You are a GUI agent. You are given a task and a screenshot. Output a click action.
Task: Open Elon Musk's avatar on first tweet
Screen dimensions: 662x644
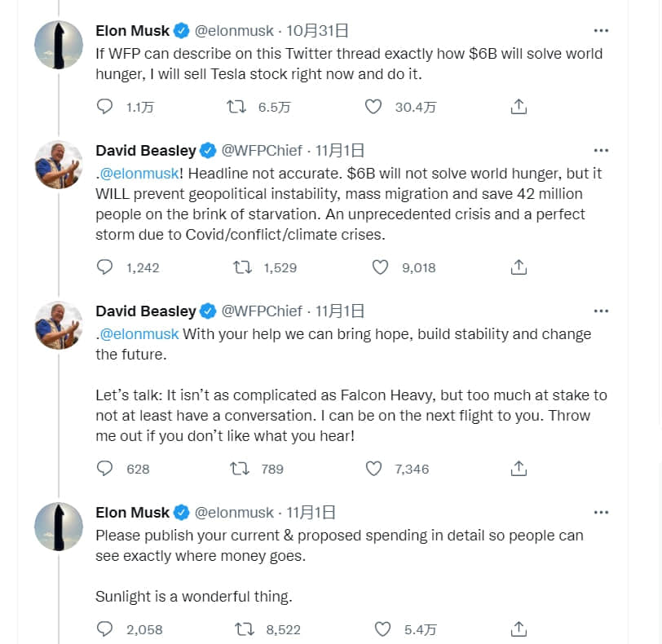pos(59,44)
